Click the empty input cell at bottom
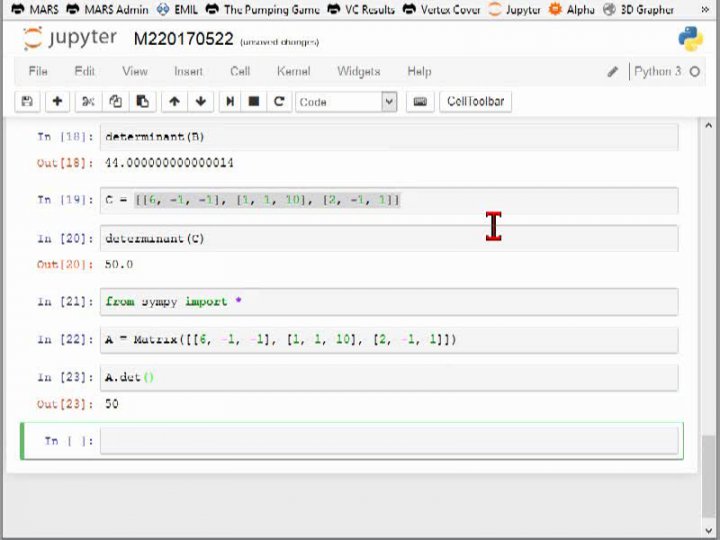Viewport: 720px width, 540px height. (389, 441)
